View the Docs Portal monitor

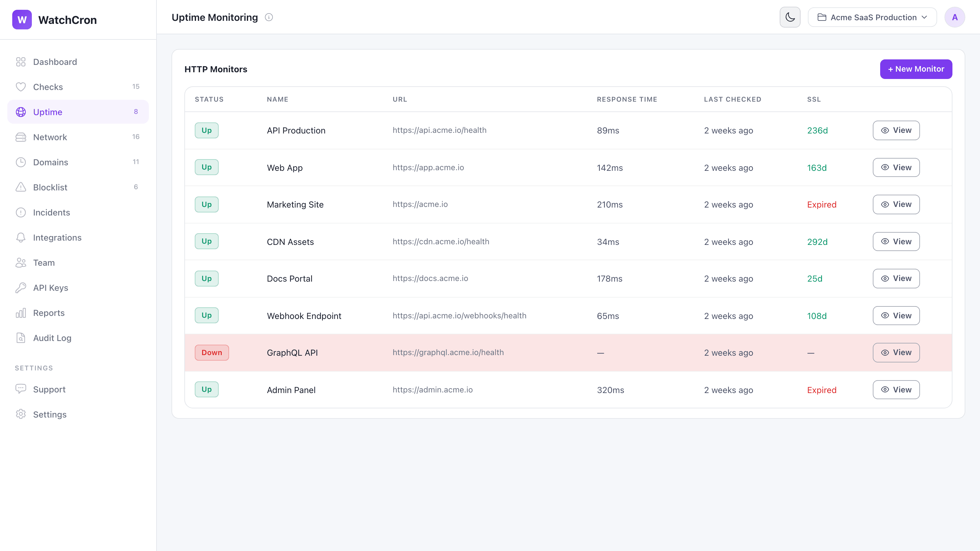(896, 279)
